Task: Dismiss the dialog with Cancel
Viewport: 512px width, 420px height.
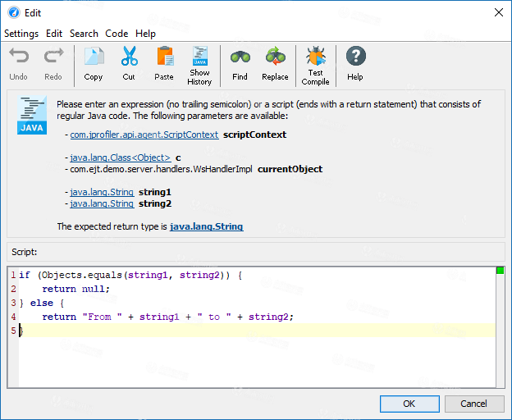Action: click(x=473, y=404)
